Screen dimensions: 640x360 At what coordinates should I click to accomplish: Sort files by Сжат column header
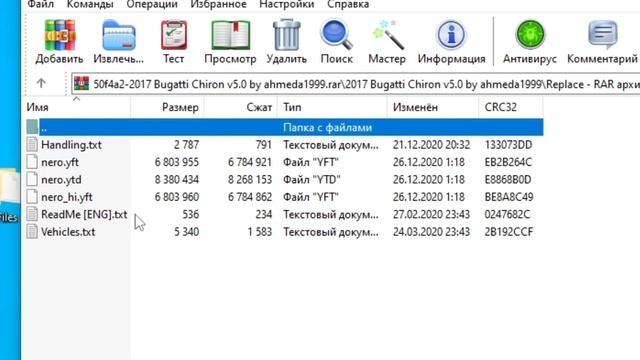tap(241, 107)
